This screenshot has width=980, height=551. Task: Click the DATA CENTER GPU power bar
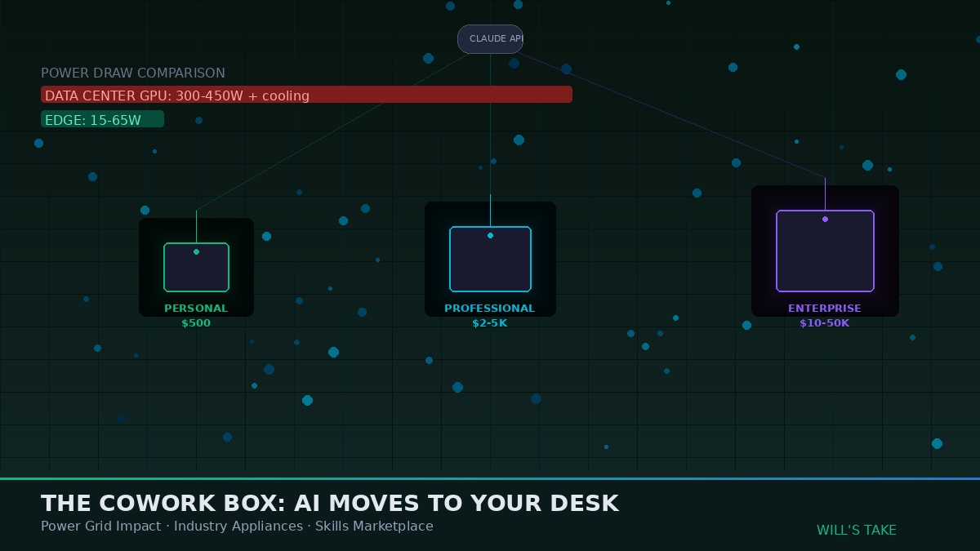click(306, 94)
